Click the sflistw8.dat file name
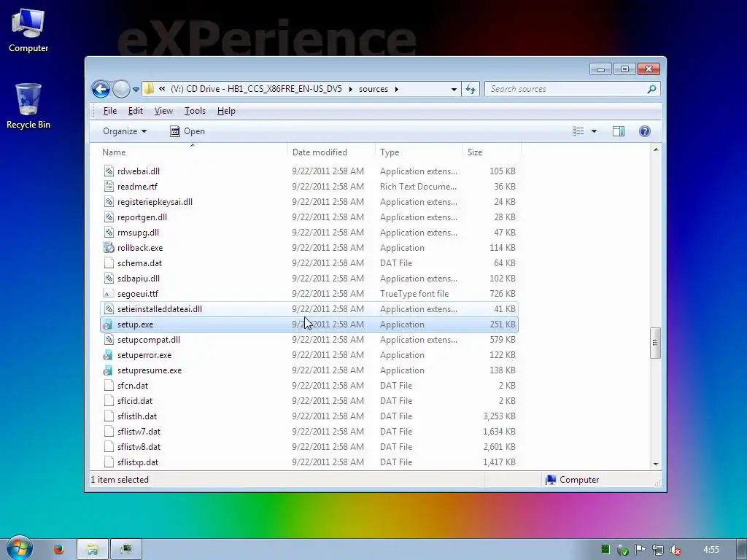The height and width of the screenshot is (560, 747). click(x=139, y=447)
